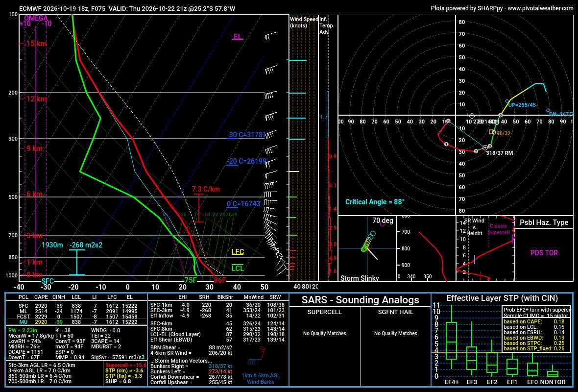Click the 1930m effective inflow label
The width and height of the screenshot is (578, 392).
click(x=52, y=245)
